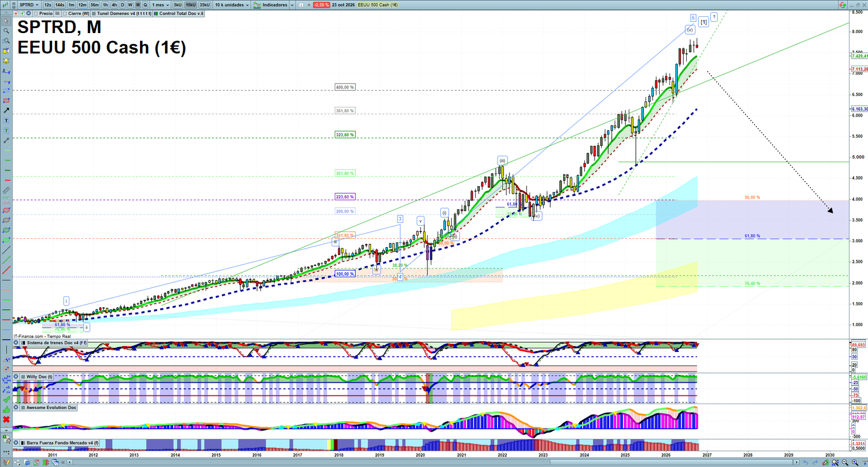Select the red X stamp
This screenshot has width=868, height=467.
pos(7,419)
